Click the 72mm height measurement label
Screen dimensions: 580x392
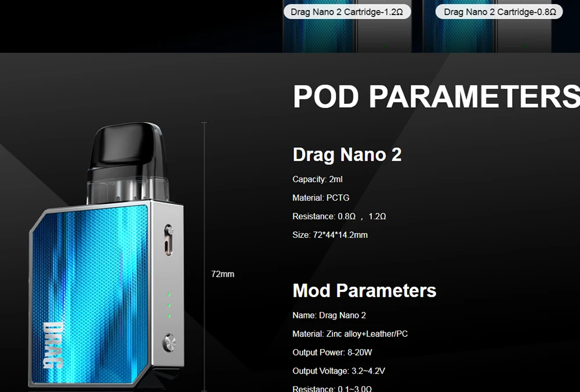click(223, 274)
